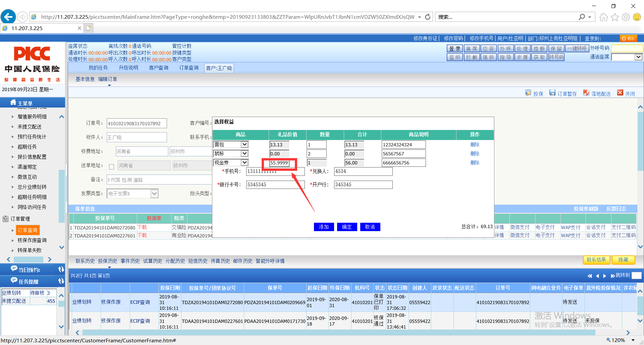This screenshot has width=644, height=345.
Task: Click the 确定 button in dialog
Action: coord(347,227)
